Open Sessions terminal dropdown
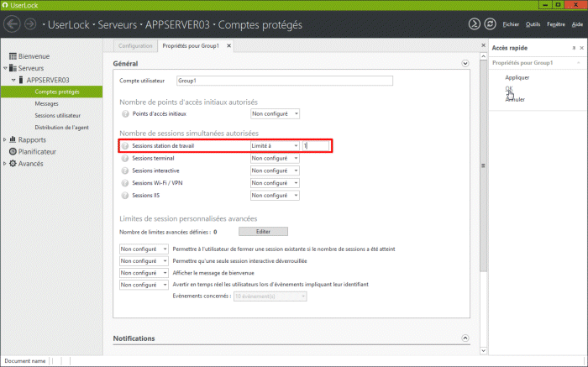Viewport: 588px width, 367px height. pyautogui.click(x=275, y=158)
